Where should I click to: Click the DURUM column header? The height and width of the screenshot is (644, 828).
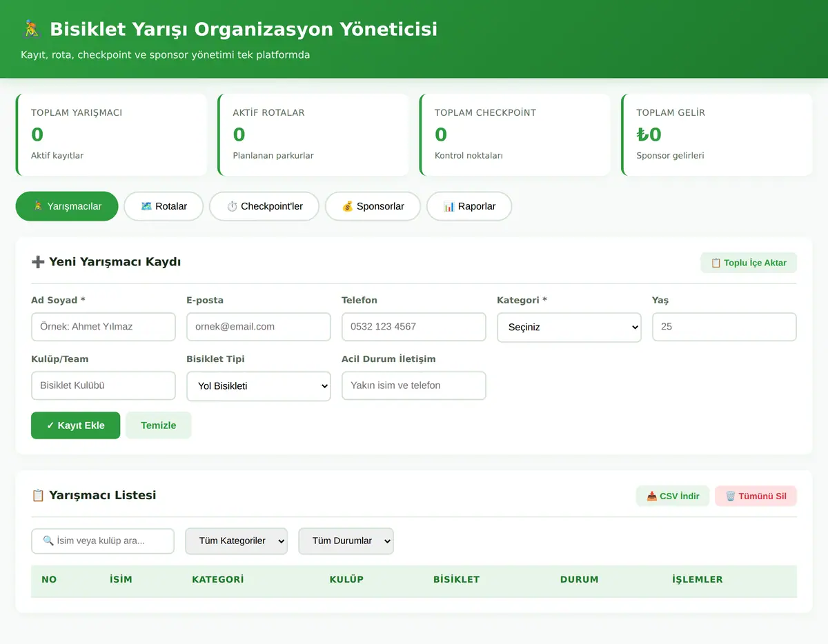click(x=580, y=579)
